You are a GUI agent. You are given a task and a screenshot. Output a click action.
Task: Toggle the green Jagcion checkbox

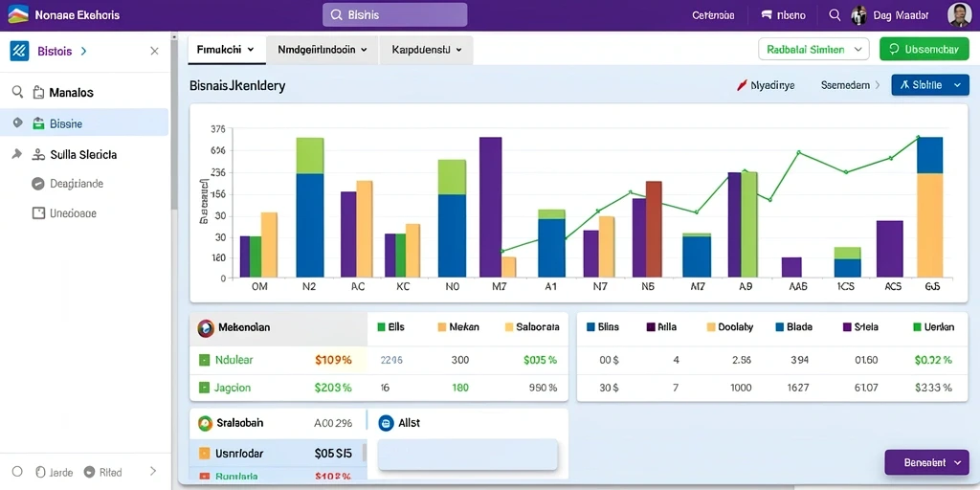coord(204,388)
